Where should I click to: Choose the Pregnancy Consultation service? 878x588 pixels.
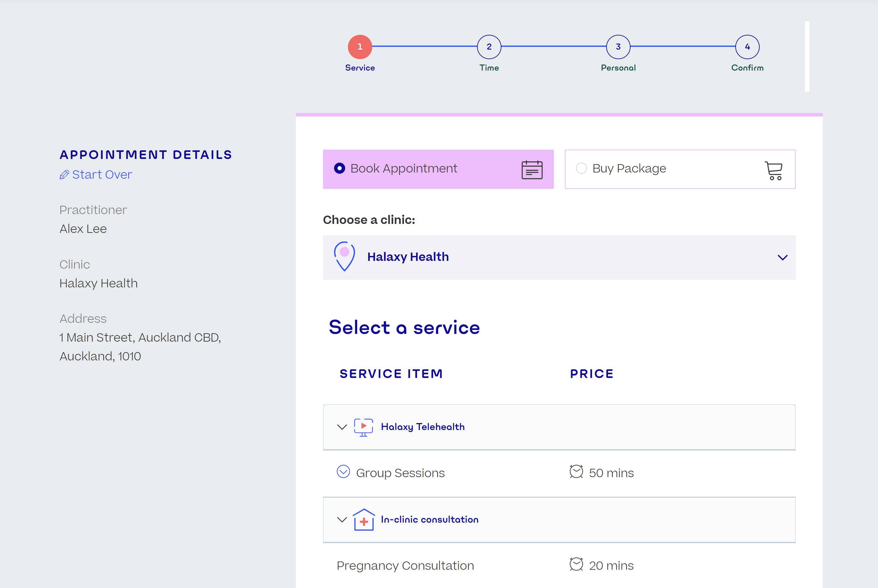tap(405, 566)
